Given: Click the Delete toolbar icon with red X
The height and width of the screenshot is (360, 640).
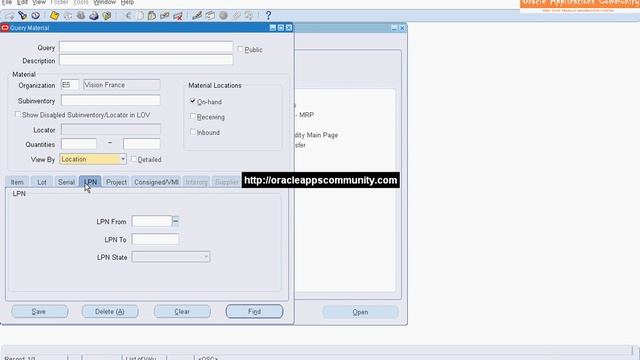Looking at the screenshot, I should pos(178,16).
